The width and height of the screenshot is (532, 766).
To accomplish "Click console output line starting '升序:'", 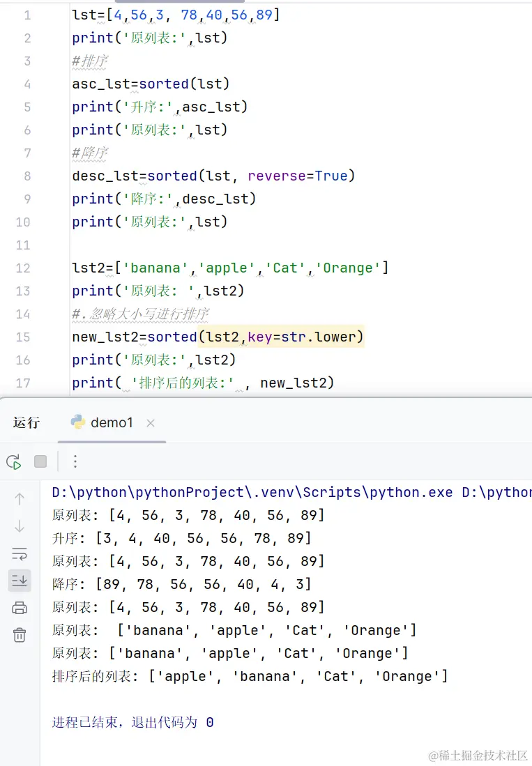I will click(181, 538).
